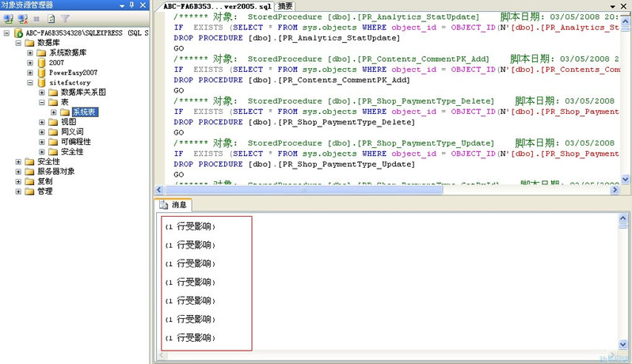The width and height of the screenshot is (632, 364).
Task: Toggle the Object Explorer auto-hide pin
Action: point(131,6)
